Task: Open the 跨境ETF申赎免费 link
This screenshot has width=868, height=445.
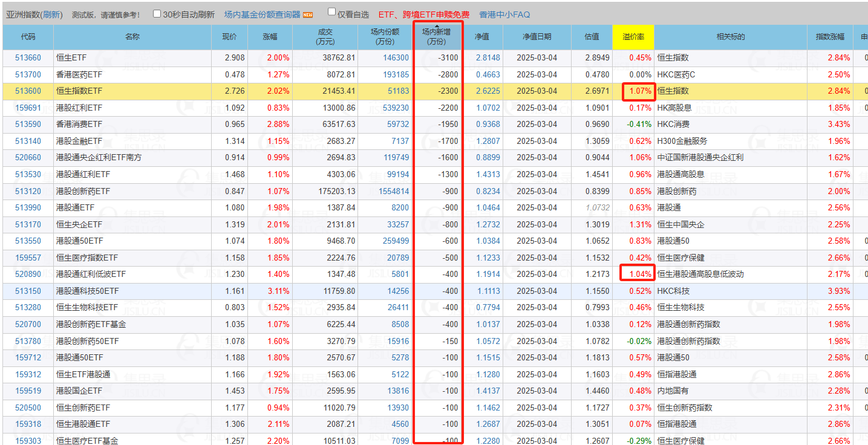Action: (x=436, y=15)
